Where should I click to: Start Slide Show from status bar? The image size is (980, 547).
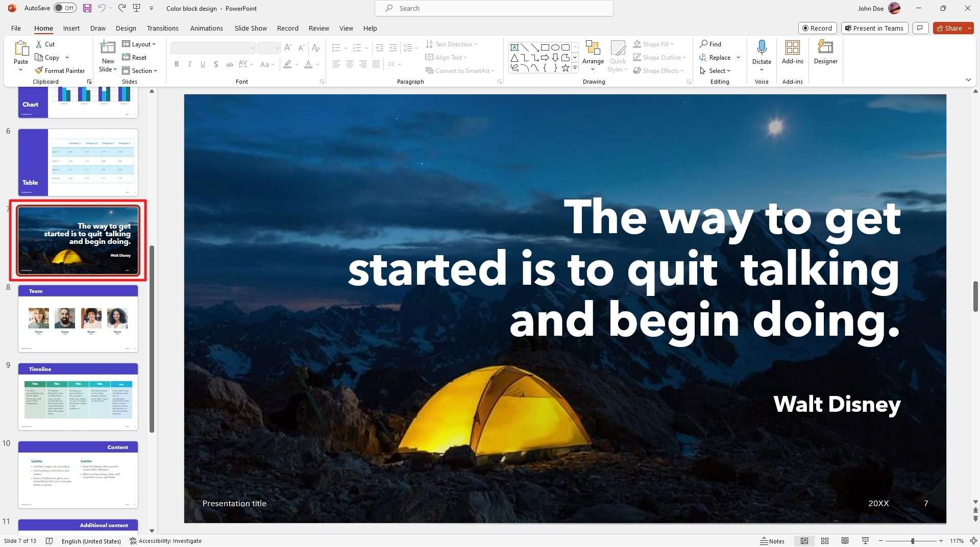865,541
